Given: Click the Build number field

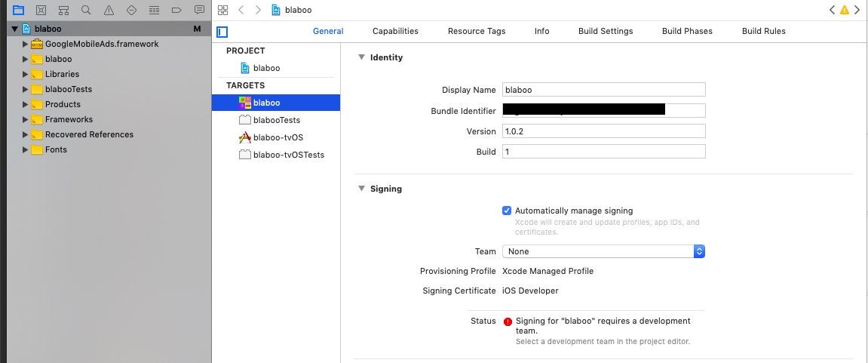Looking at the screenshot, I should 603,151.
